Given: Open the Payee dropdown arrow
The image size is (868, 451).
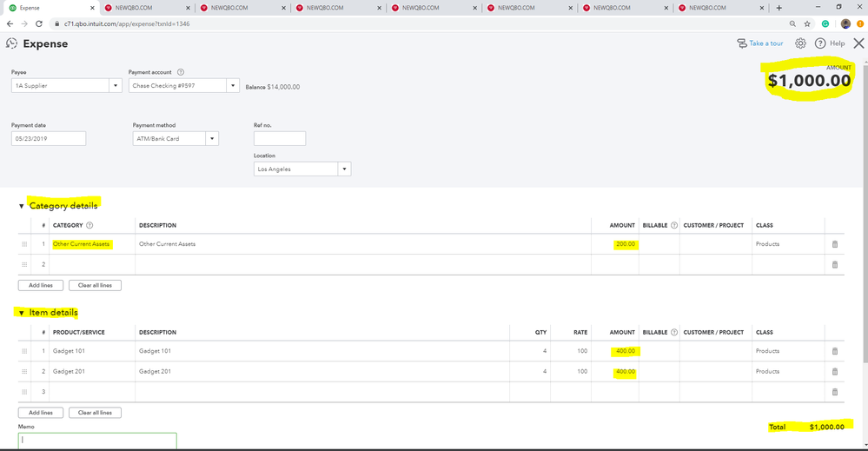Looking at the screenshot, I should tap(116, 86).
